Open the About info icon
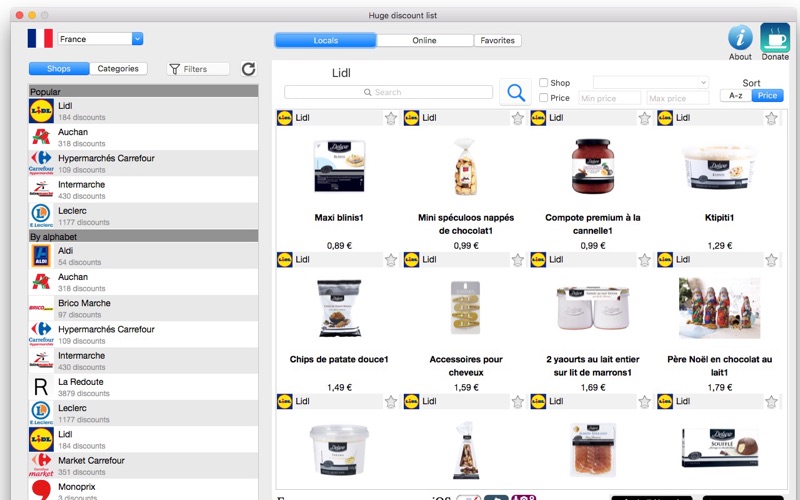Image resolution: width=800 pixels, height=500 pixels. [x=740, y=38]
